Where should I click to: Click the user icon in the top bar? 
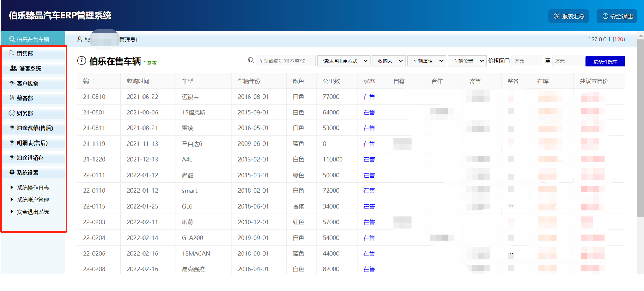click(x=80, y=39)
